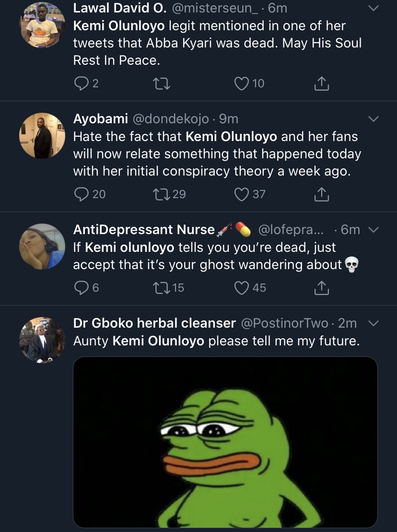Reply to AntiDepressant Nurse's tweet

81,288
